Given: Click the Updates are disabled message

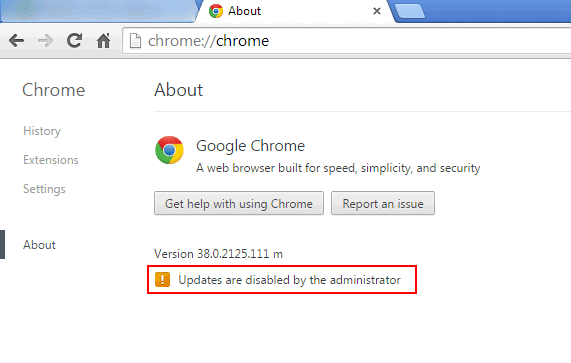Looking at the screenshot, I should pos(290,280).
